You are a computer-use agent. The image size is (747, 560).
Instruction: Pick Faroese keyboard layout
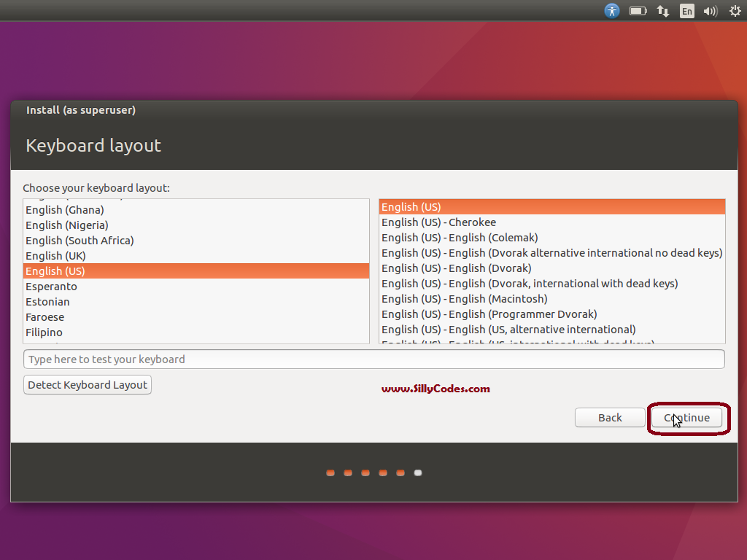[196, 316]
